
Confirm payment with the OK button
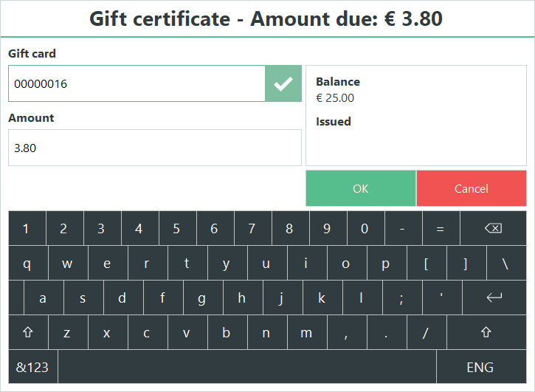(361, 188)
